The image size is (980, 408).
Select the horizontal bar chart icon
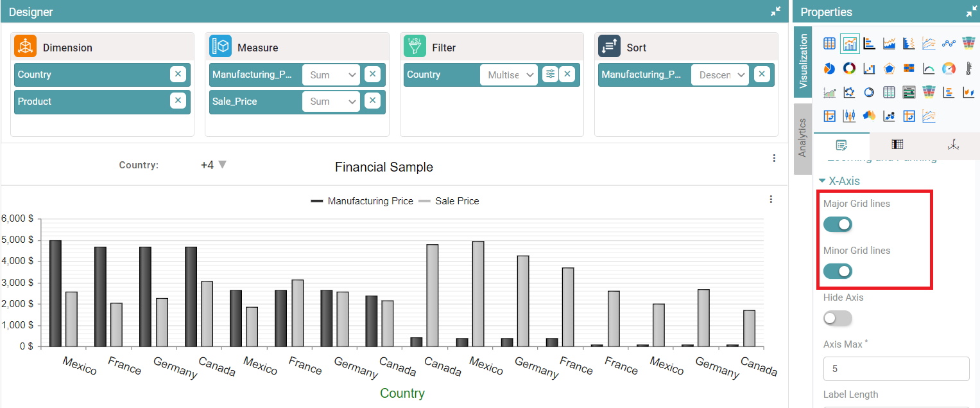(x=869, y=44)
